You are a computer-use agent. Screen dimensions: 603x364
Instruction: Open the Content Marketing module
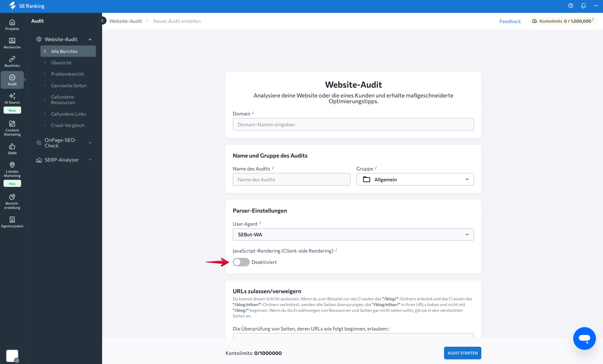[12, 128]
